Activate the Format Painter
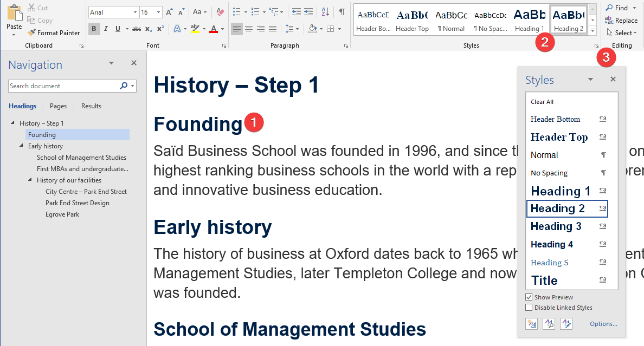Viewport: 644px width, 346px height. [x=54, y=33]
